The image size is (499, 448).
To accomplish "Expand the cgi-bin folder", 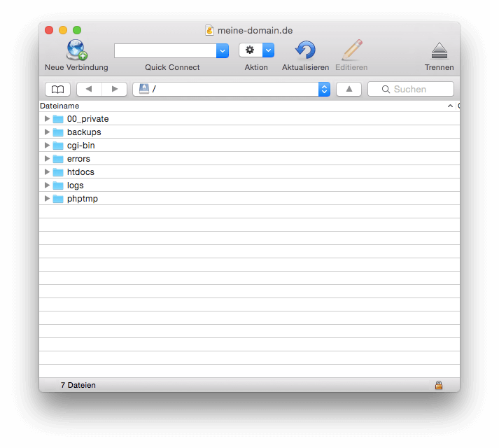I will click(x=47, y=146).
